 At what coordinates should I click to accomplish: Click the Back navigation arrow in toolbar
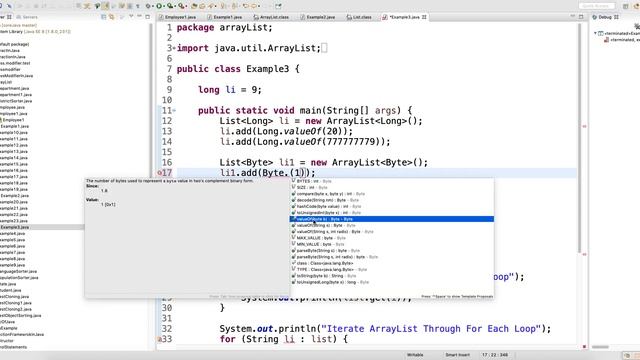pyautogui.click(x=245, y=6)
